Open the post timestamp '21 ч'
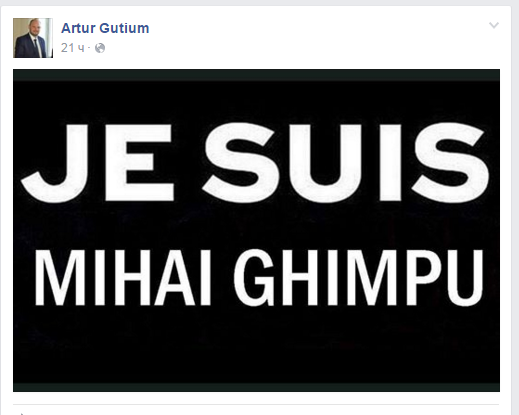Screen dimensions: 519x415 [x=72, y=48]
